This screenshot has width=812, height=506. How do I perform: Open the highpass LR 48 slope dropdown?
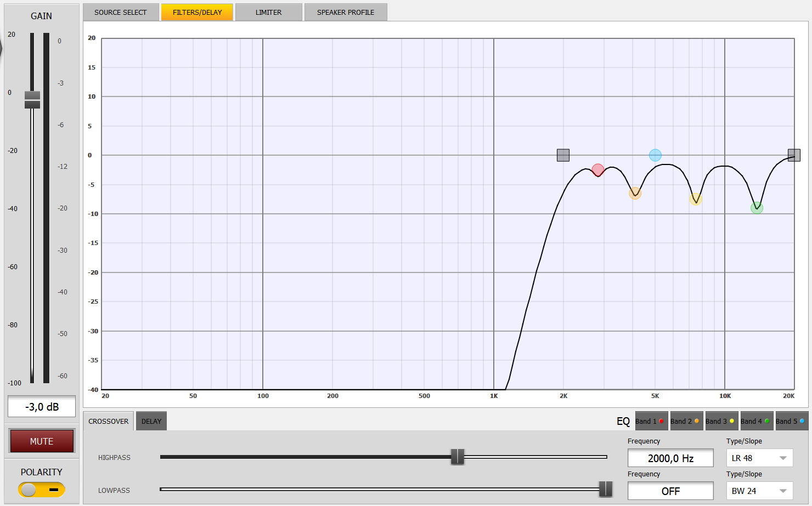pos(759,458)
